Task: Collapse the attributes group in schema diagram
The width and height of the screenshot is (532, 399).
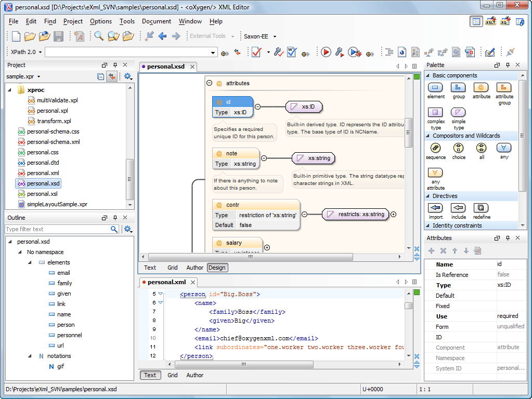Action: (x=210, y=83)
